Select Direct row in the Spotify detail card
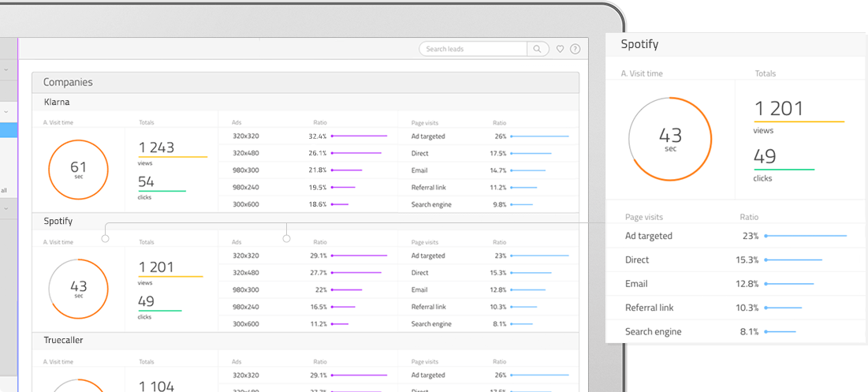 pyautogui.click(x=736, y=259)
